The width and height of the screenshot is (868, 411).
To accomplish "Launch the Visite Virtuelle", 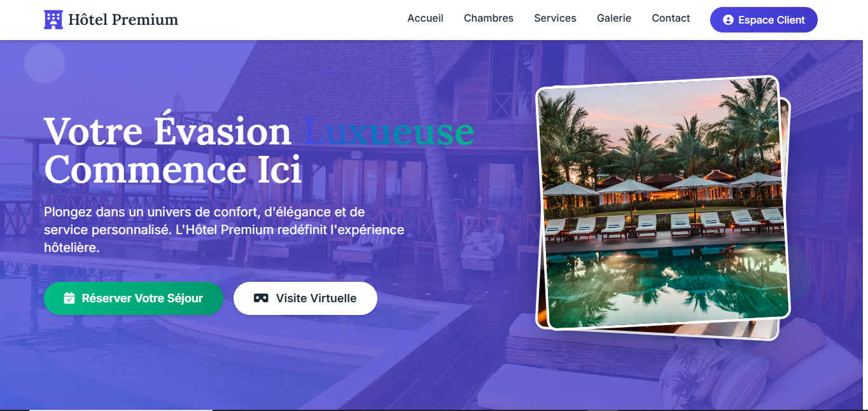I will click(305, 298).
